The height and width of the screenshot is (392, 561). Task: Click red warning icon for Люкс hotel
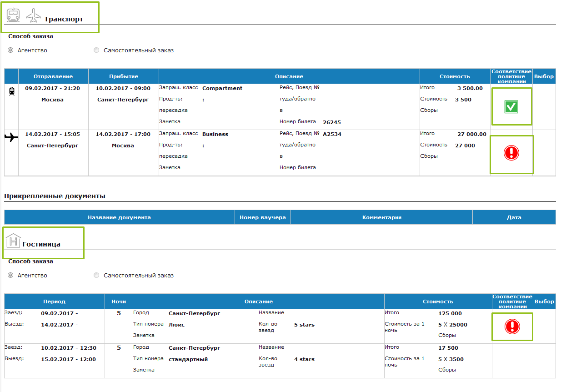coord(512,327)
